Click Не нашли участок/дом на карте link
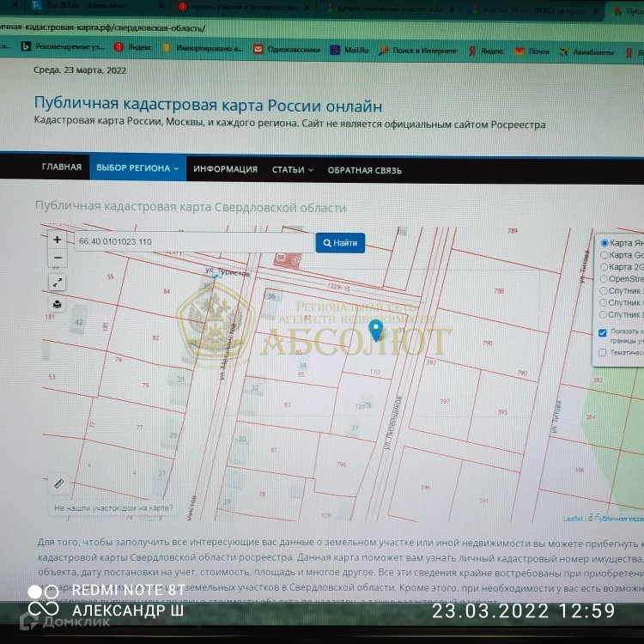 pyautogui.click(x=113, y=508)
